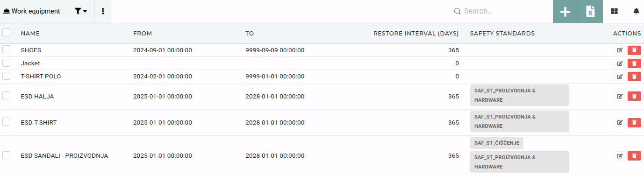Delete the ESD SANDALI - PROIZVODNJA row
The image size is (644, 175).
click(x=634, y=156)
